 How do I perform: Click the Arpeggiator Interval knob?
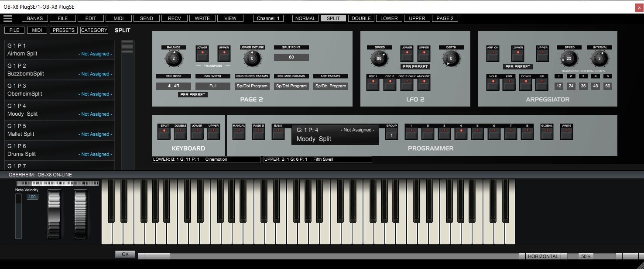(x=599, y=59)
